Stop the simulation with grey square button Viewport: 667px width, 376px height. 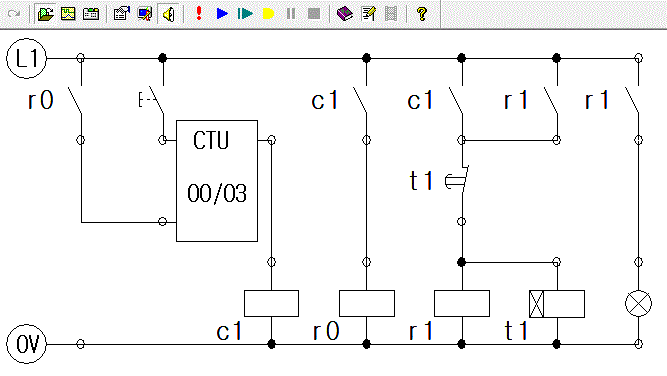pos(314,14)
